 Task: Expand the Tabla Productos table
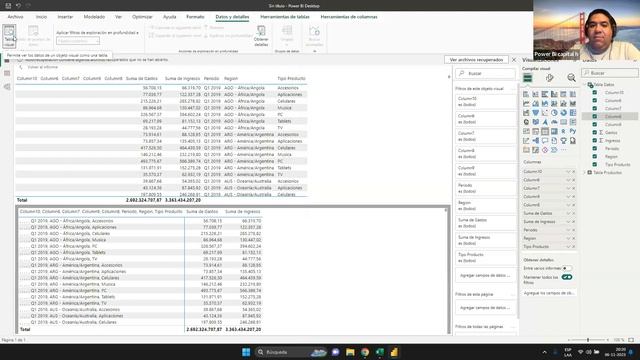pyautogui.click(x=584, y=173)
